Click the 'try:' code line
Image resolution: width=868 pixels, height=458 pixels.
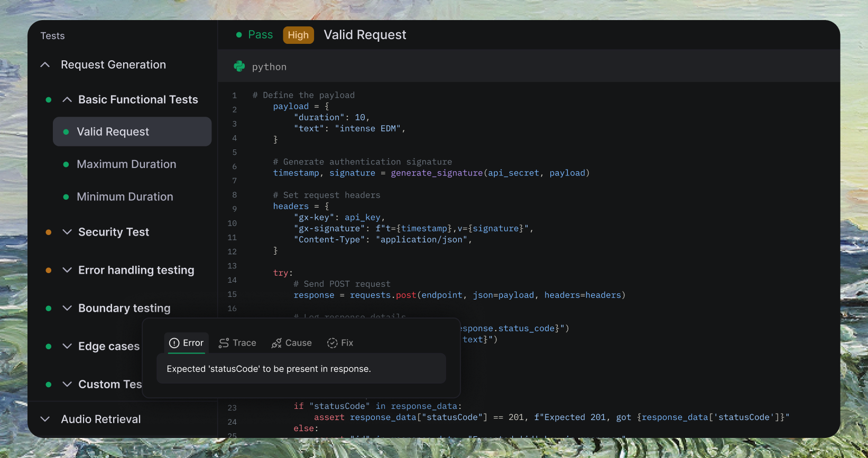tap(283, 273)
